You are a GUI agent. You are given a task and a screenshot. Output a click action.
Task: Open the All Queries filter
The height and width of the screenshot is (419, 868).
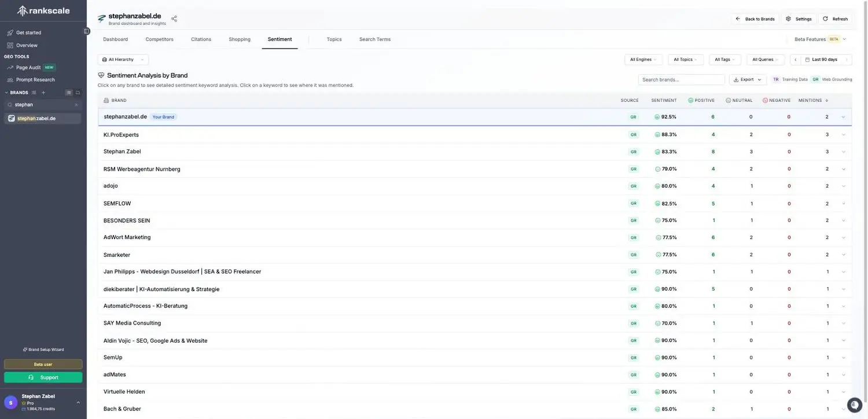click(x=766, y=60)
